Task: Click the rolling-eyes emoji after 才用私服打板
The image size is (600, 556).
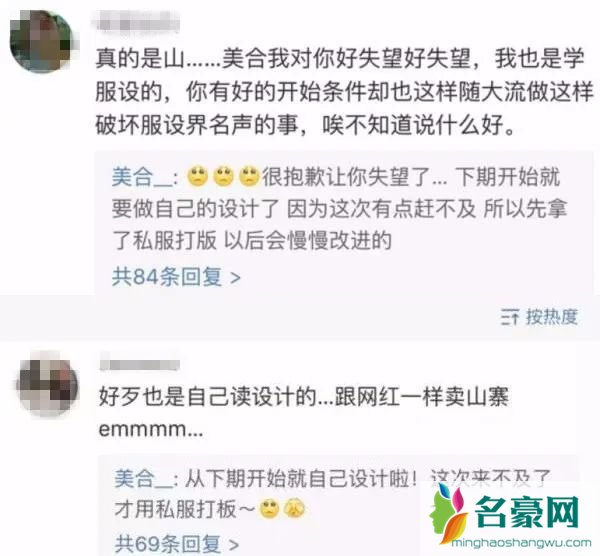Action: [270, 509]
